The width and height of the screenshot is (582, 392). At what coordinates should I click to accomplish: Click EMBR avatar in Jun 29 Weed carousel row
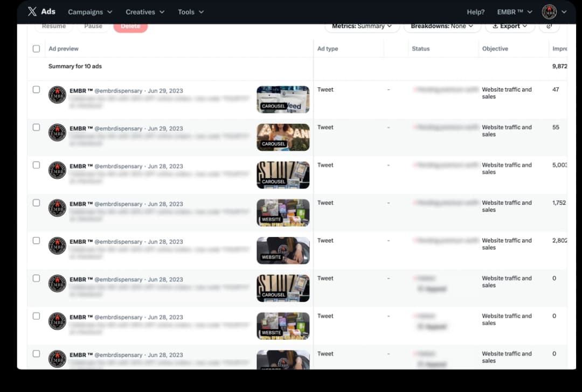(57, 95)
